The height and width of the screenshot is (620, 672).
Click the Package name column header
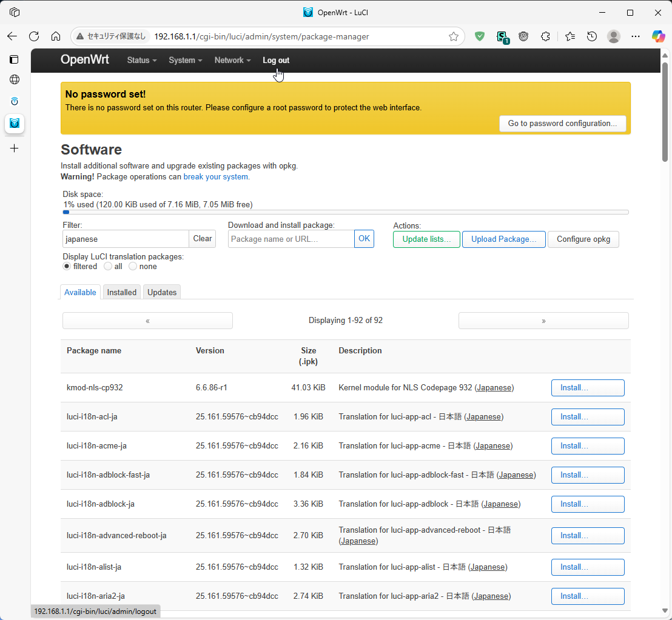(94, 351)
